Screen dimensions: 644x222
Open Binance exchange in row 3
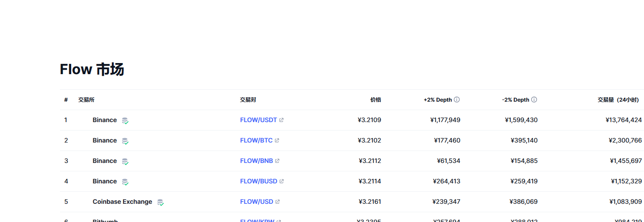coord(105,161)
